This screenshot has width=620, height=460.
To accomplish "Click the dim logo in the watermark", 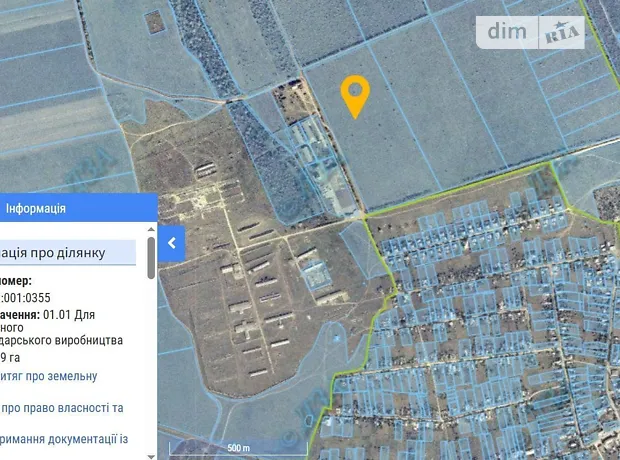I will [507, 32].
